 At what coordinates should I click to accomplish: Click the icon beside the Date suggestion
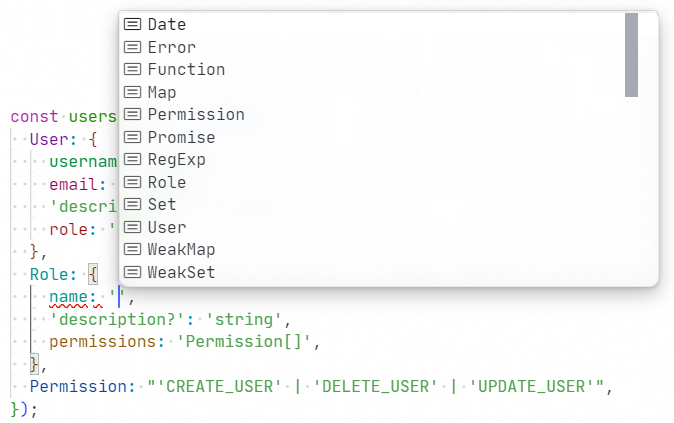pyautogui.click(x=132, y=24)
